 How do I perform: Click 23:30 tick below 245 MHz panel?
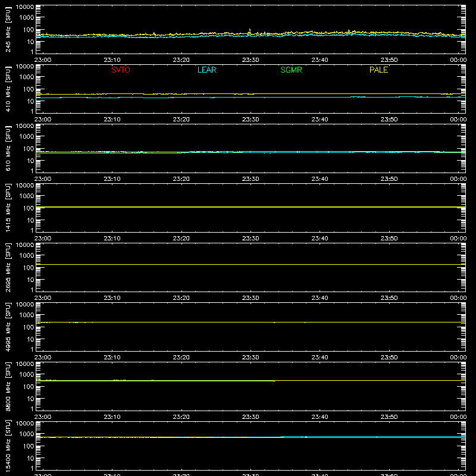(x=250, y=60)
